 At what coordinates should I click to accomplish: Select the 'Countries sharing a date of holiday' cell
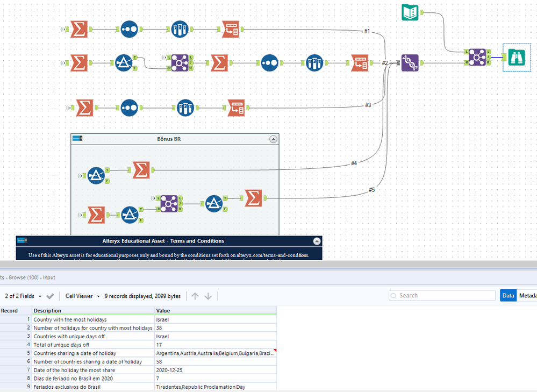(94, 353)
